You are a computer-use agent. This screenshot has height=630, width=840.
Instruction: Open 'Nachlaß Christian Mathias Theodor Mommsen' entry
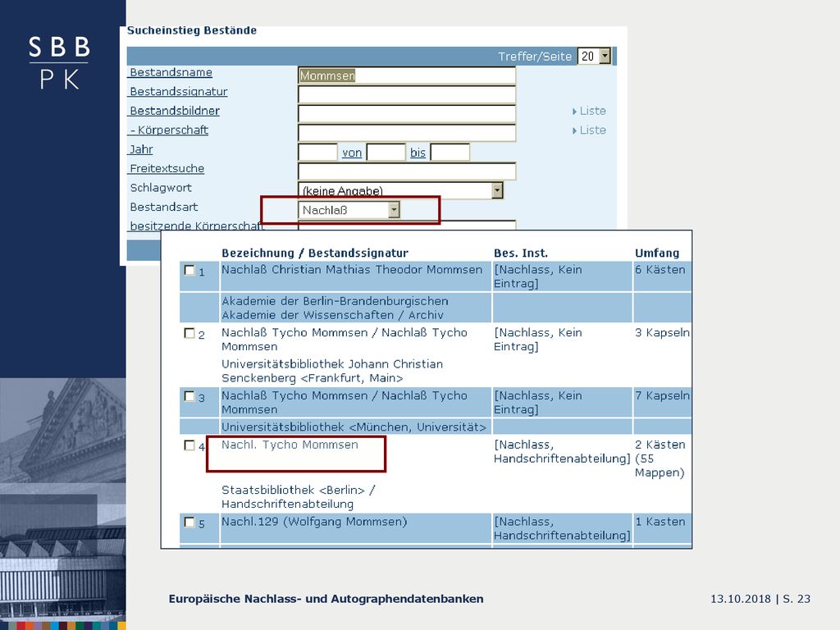(x=352, y=270)
